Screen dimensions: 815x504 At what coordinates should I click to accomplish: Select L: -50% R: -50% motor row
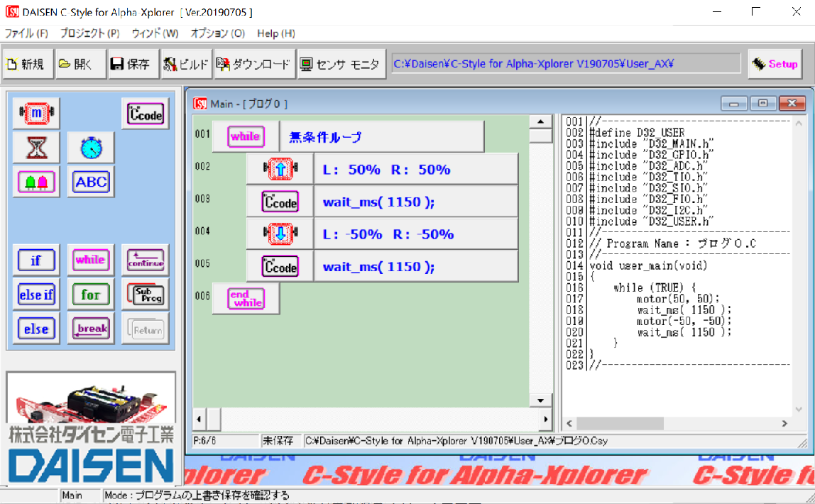pos(416,234)
